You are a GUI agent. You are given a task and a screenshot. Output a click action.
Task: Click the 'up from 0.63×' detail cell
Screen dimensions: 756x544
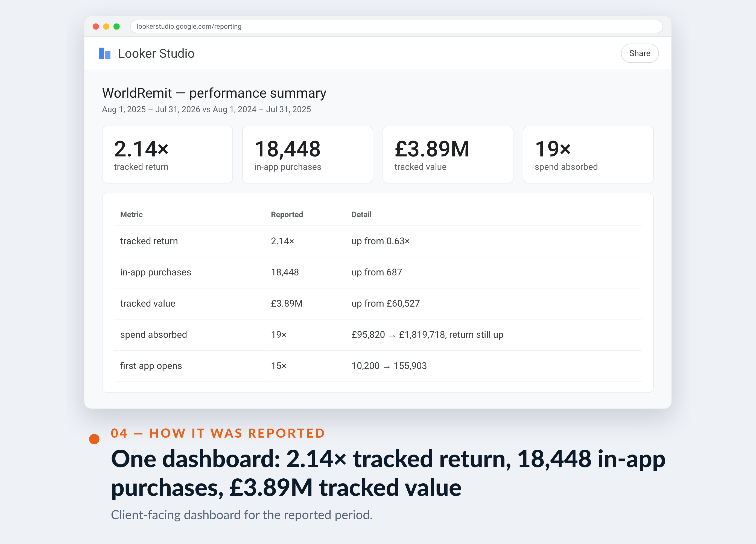point(380,241)
